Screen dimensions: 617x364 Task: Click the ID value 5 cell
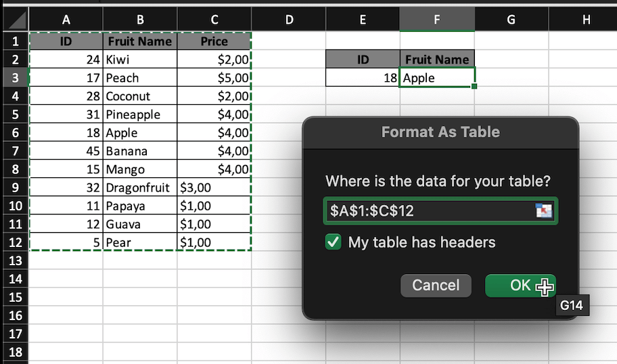click(66, 242)
